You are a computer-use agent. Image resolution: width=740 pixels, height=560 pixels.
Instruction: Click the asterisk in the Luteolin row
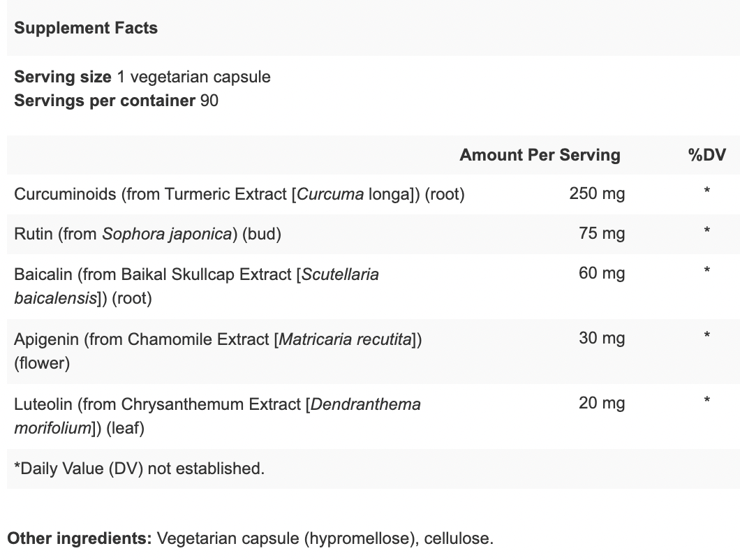coord(707,400)
